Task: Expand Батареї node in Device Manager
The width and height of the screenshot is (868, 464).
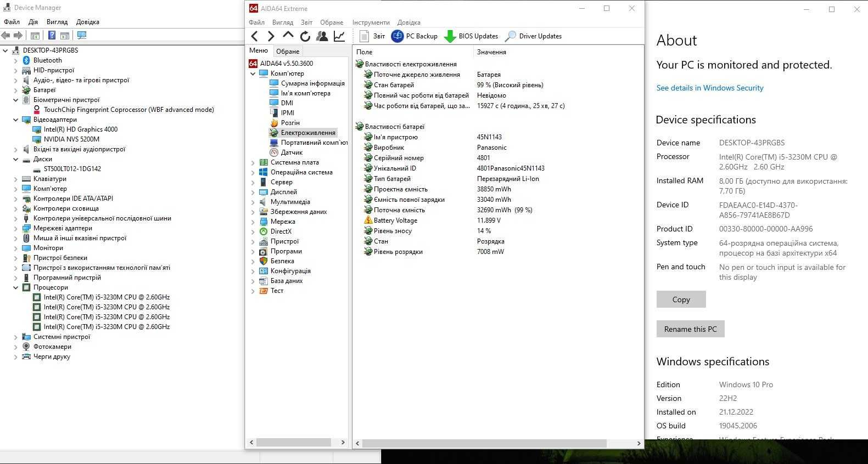Action: [x=16, y=90]
